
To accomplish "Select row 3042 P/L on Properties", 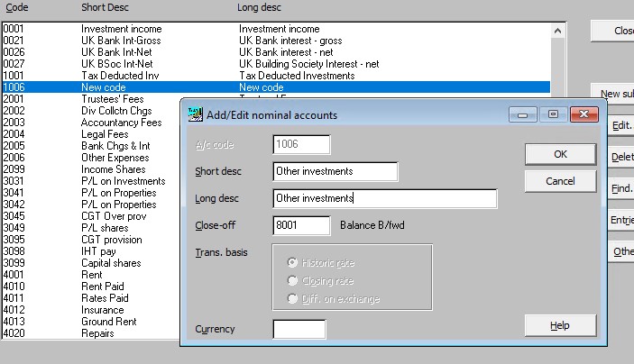I will point(91,205).
